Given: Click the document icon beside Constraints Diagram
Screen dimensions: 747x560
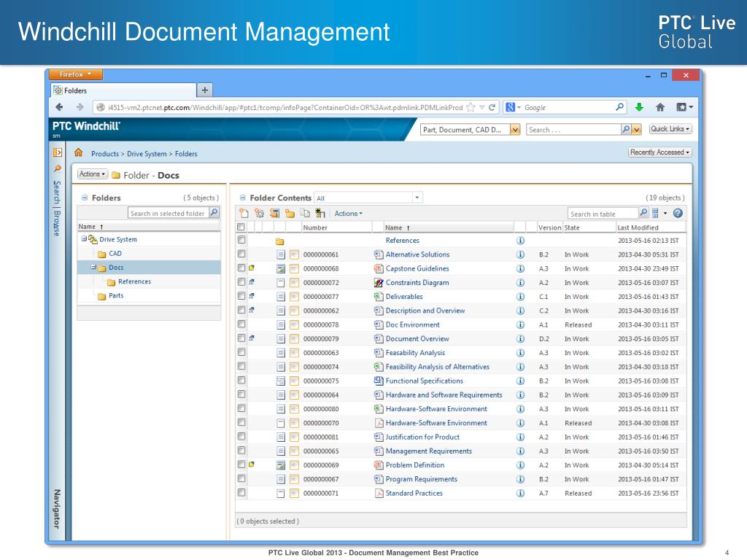Looking at the screenshot, I should pyautogui.click(x=379, y=282).
